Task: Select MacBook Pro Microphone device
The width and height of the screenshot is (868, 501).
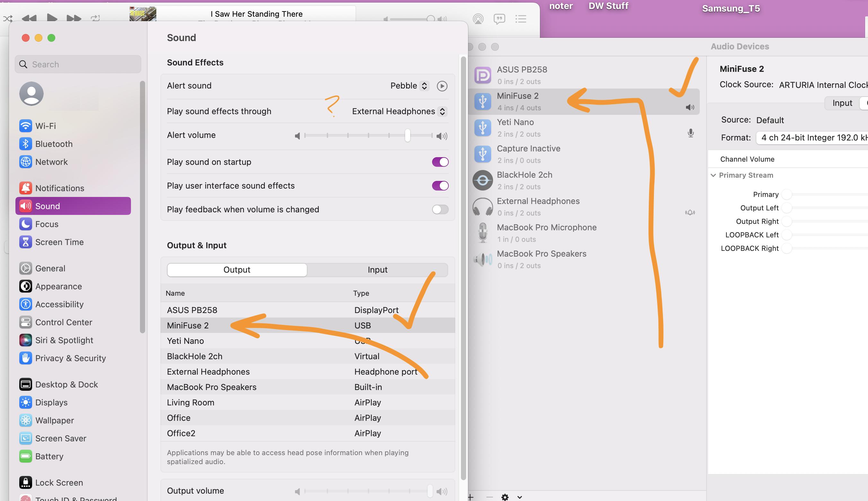Action: click(x=584, y=233)
